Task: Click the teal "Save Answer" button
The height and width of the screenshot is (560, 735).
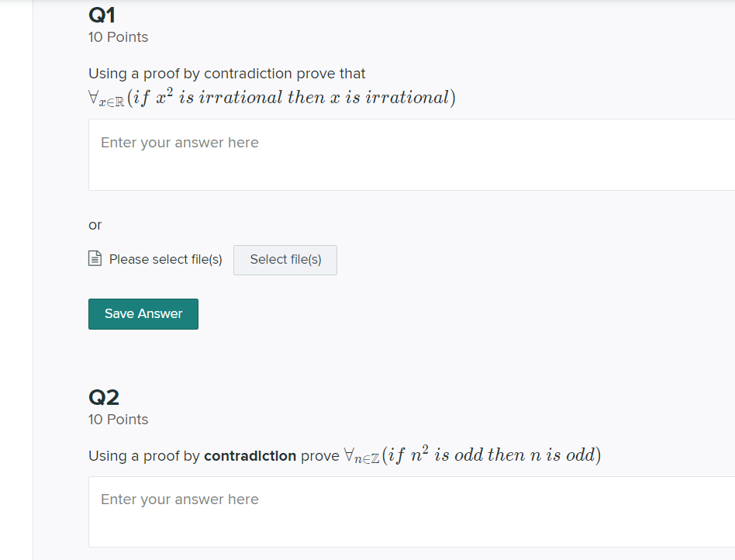Action: [143, 313]
